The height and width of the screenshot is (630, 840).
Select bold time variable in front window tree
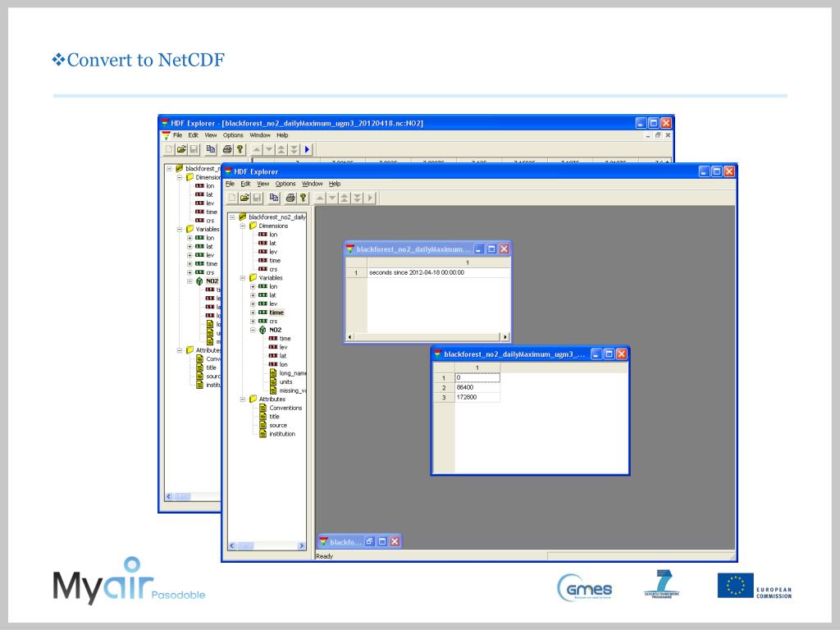(x=276, y=313)
